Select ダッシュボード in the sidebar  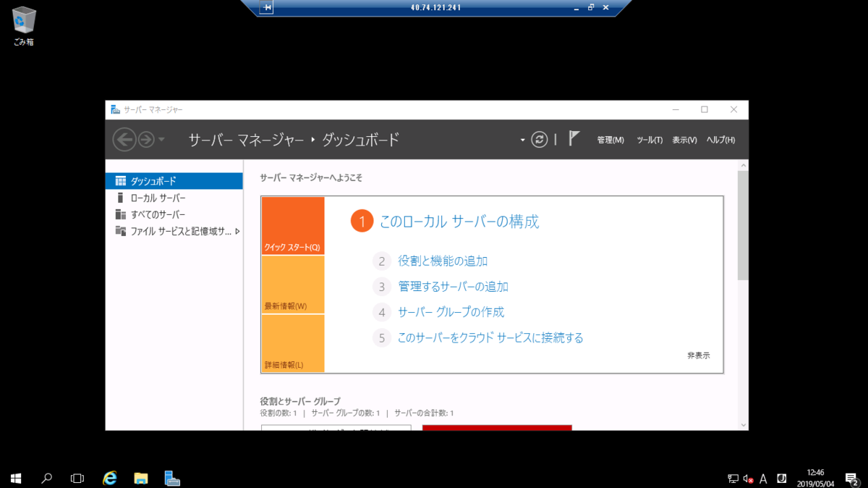coord(153,180)
